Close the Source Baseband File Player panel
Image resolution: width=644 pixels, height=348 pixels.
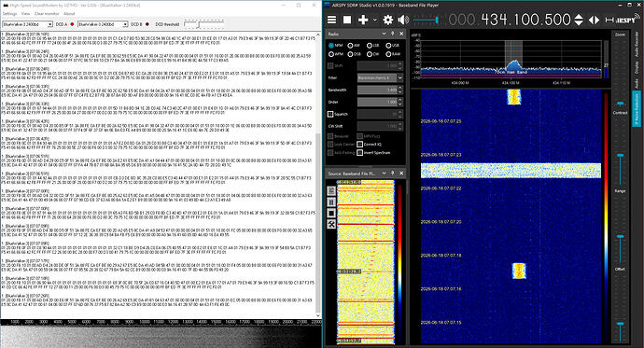[x=401, y=174]
